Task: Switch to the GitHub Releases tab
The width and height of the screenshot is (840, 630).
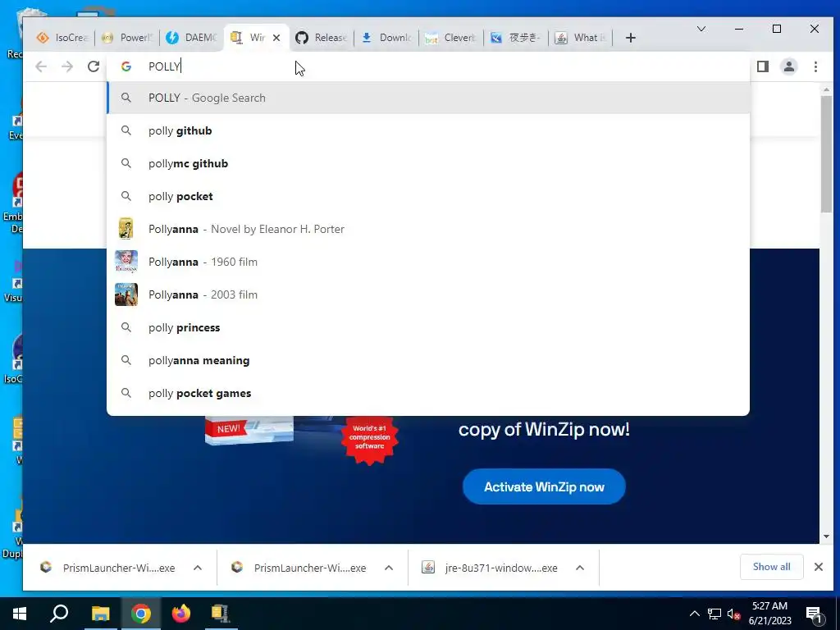Action: click(322, 38)
